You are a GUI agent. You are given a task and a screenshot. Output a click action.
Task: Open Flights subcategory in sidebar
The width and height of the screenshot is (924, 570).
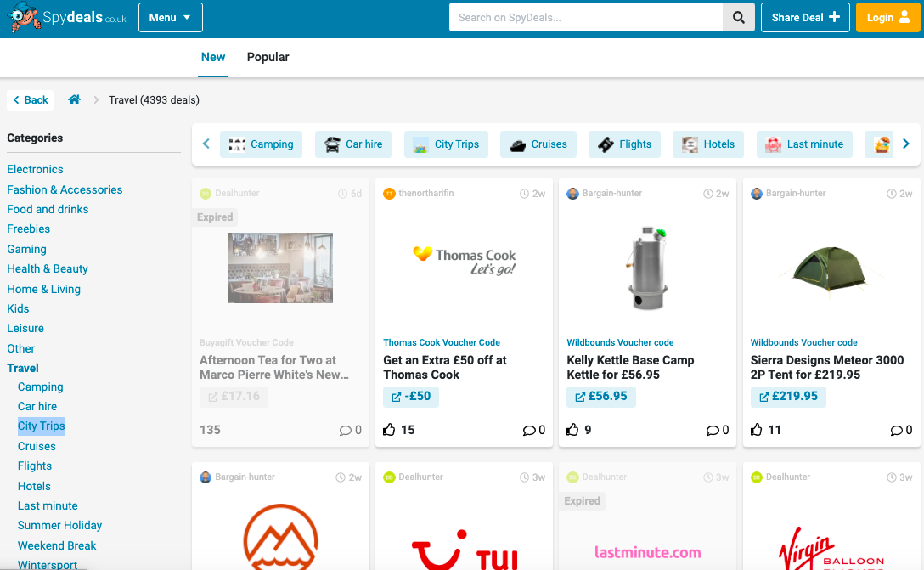35,466
